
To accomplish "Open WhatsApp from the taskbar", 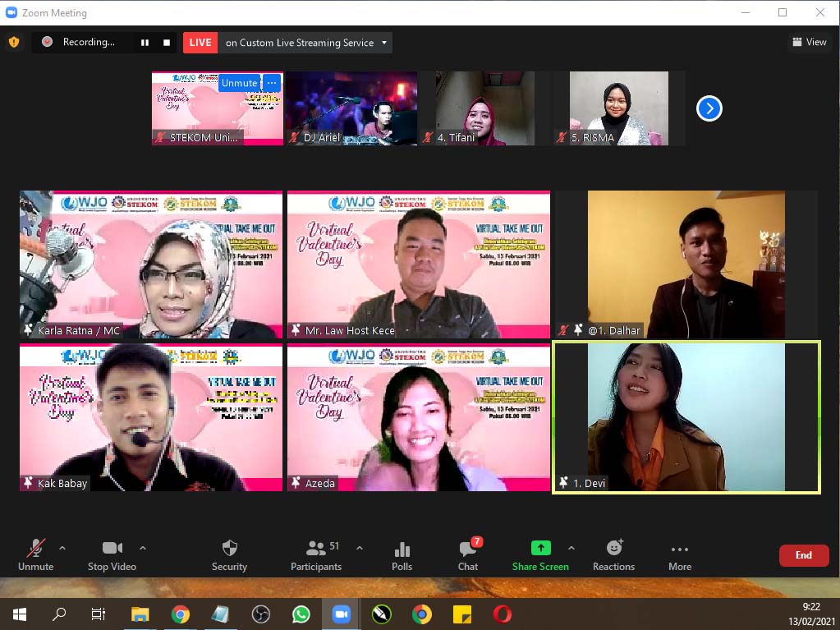I will 301,614.
